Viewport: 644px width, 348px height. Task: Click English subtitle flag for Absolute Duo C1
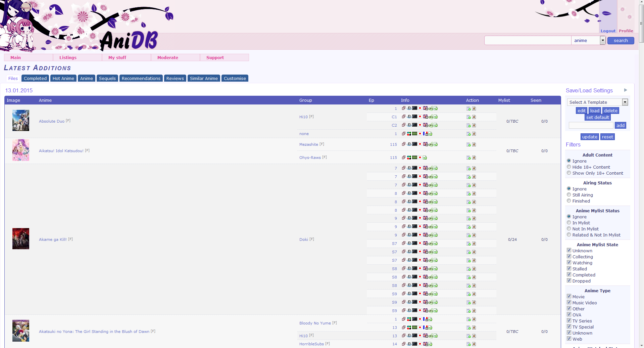pos(426,117)
